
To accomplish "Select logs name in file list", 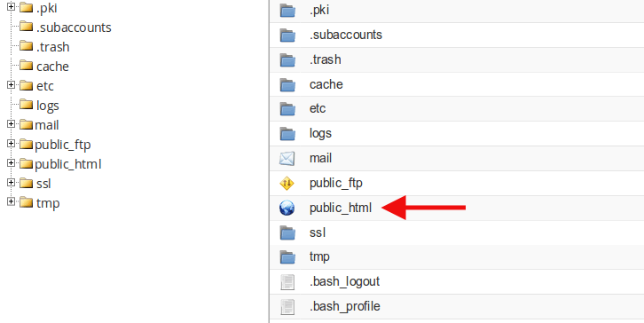I will pos(320,134).
